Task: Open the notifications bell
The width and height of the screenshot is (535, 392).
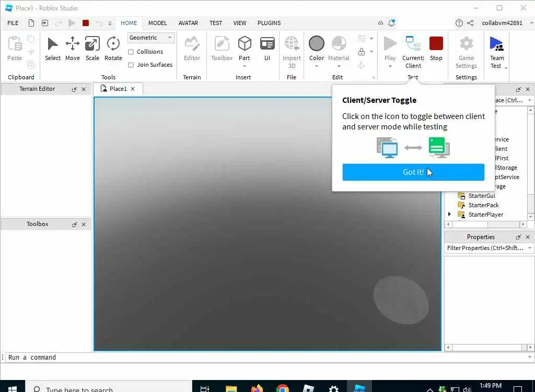Action: pos(392,23)
